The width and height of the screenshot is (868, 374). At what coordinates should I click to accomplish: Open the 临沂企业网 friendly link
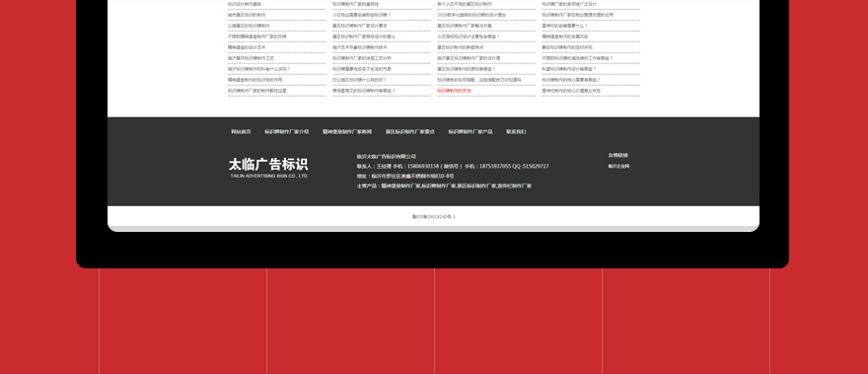tap(618, 166)
